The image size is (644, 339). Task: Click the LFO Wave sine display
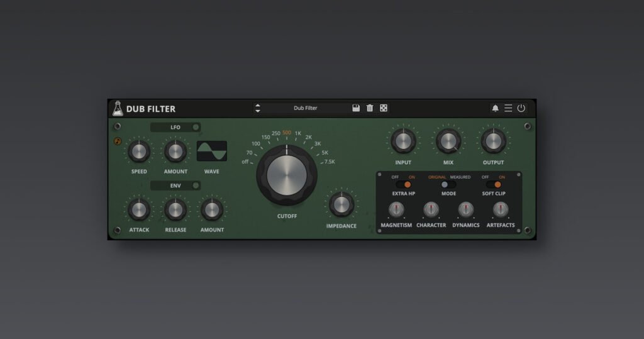[212, 151]
